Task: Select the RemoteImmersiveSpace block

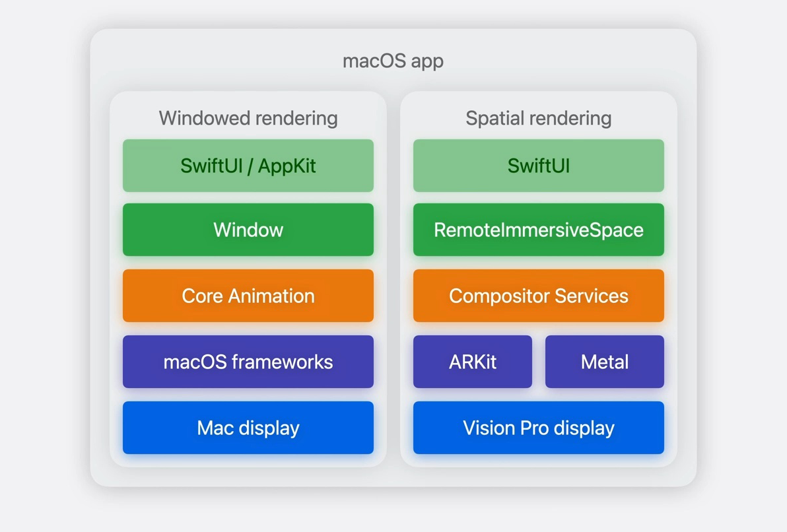Action: point(538,230)
